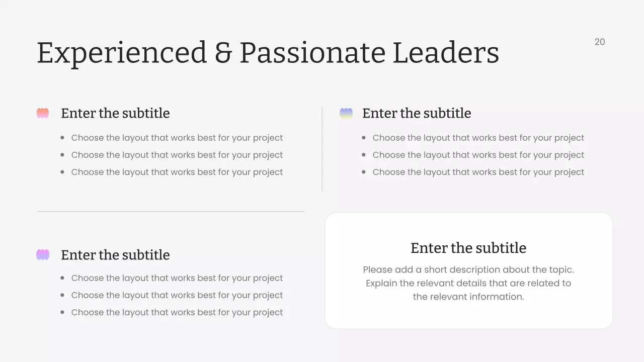
Task: Click the blue-yellow gradient icon beside top-right subtitle
Action: coord(346,113)
